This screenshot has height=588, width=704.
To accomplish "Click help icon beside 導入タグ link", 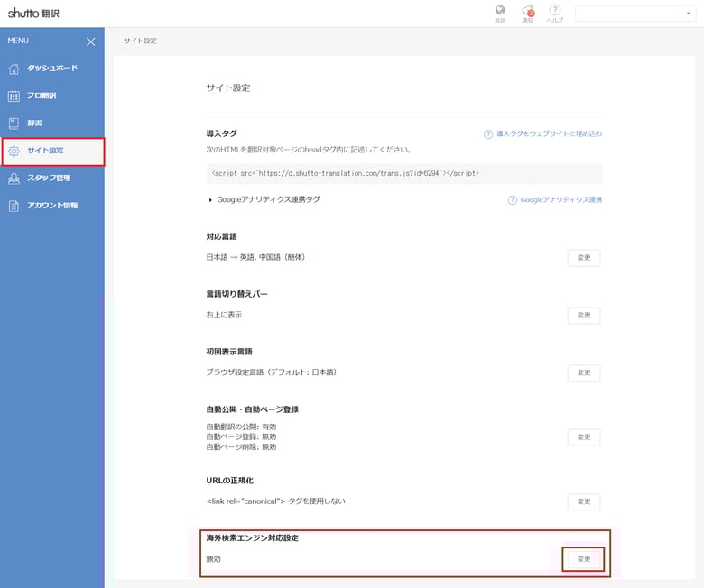I will click(x=488, y=134).
